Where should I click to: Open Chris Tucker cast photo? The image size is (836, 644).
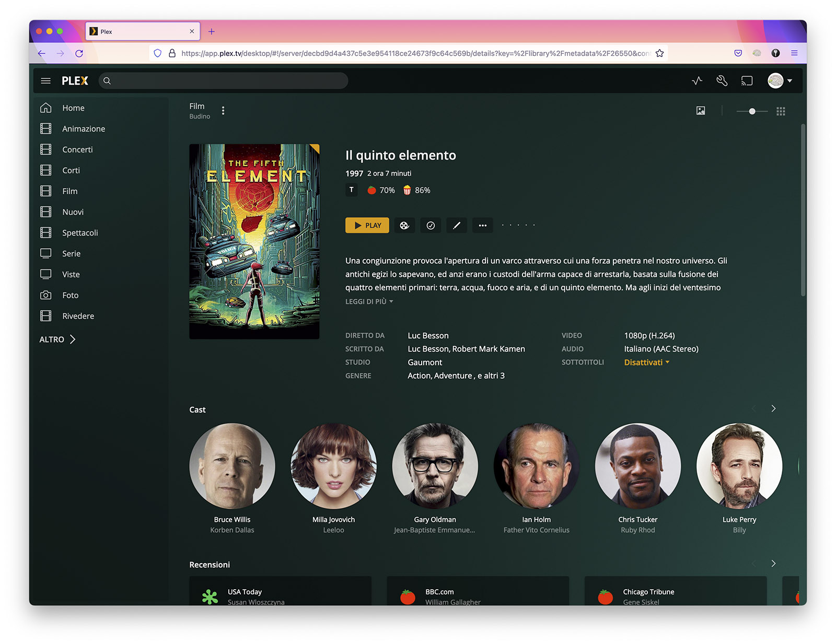[638, 466]
